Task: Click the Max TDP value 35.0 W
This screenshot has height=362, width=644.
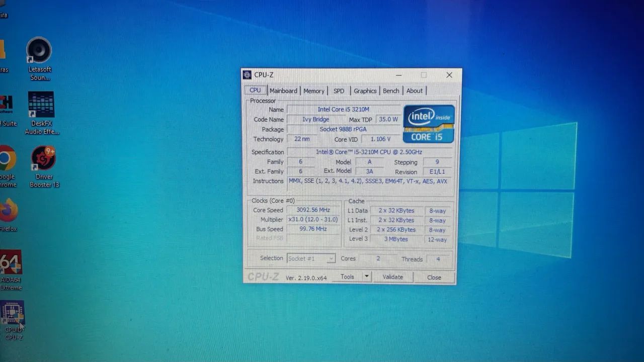Action: 388,120
